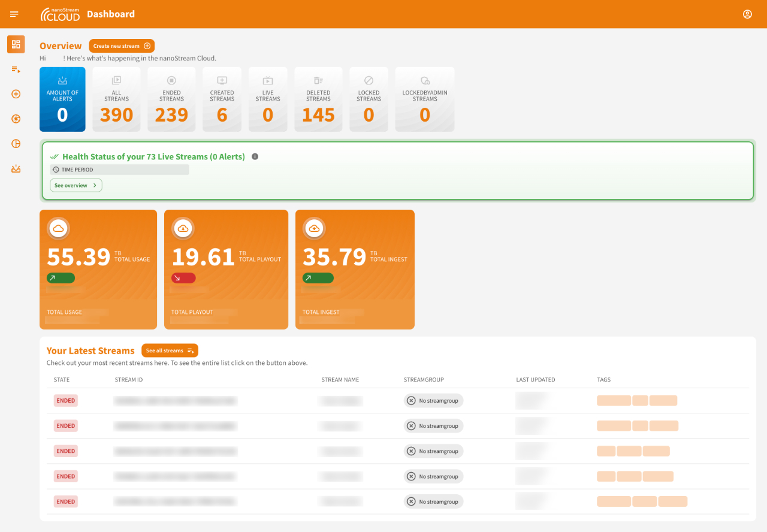The width and height of the screenshot is (767, 532).
Task: Open the Live Streams 0 card
Action: click(268, 99)
